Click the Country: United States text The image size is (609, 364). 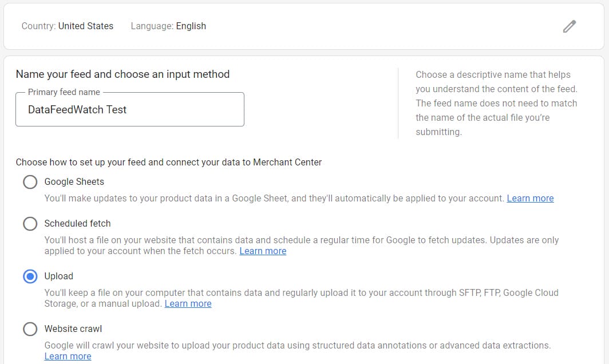point(68,26)
